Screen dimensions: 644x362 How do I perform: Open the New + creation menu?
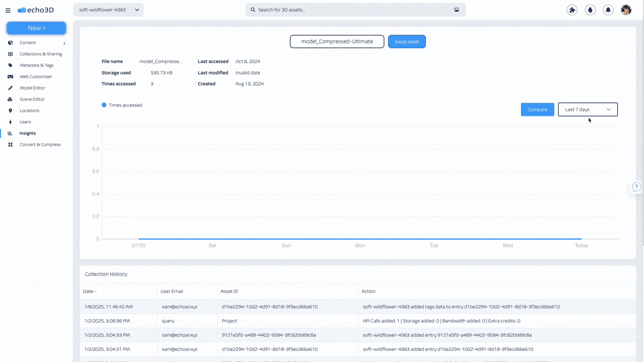point(36,28)
